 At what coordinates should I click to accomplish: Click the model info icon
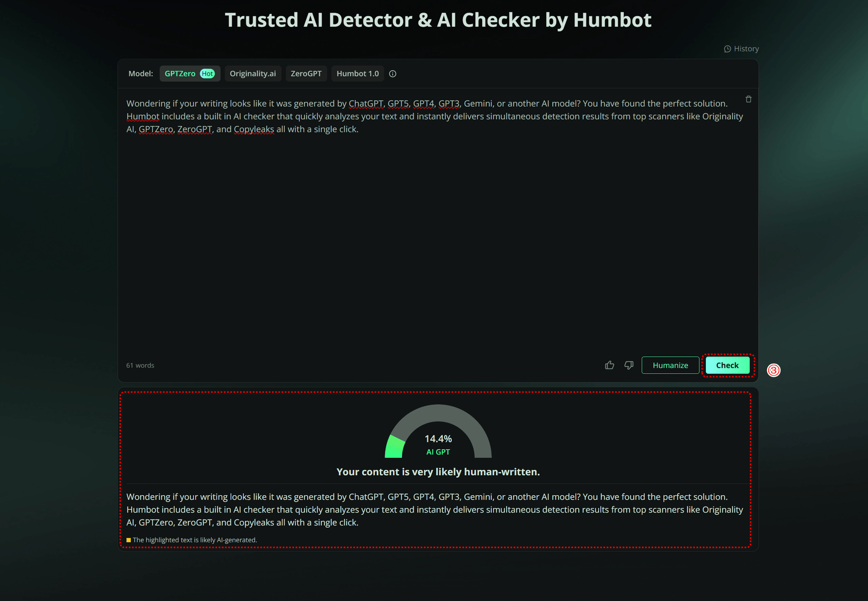[x=393, y=74]
